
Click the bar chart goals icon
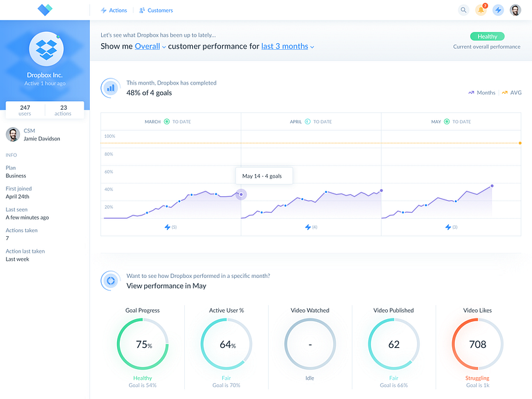[x=110, y=88]
